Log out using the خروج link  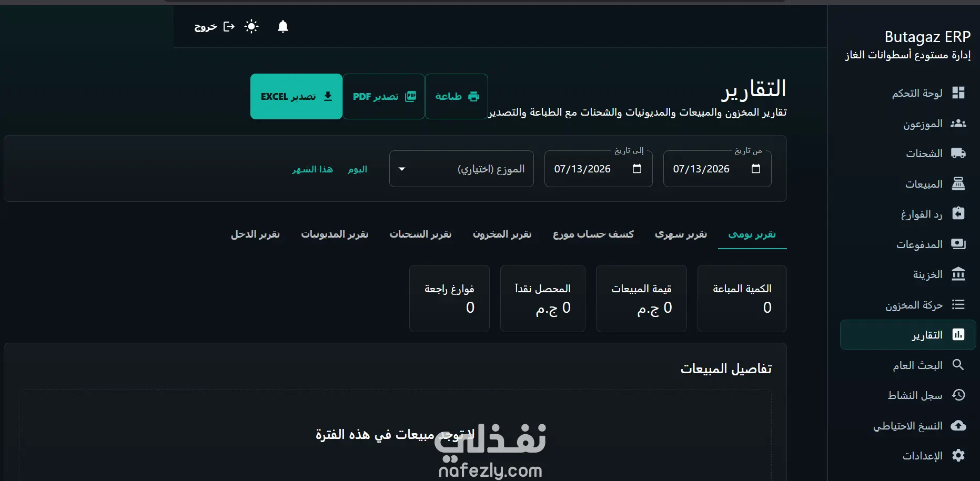[206, 27]
